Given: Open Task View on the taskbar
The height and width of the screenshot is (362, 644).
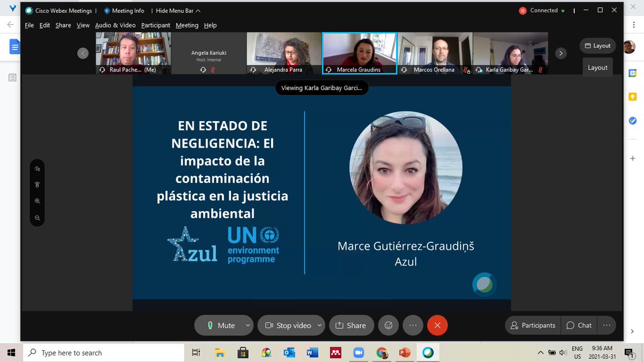Looking at the screenshot, I should [x=196, y=352].
